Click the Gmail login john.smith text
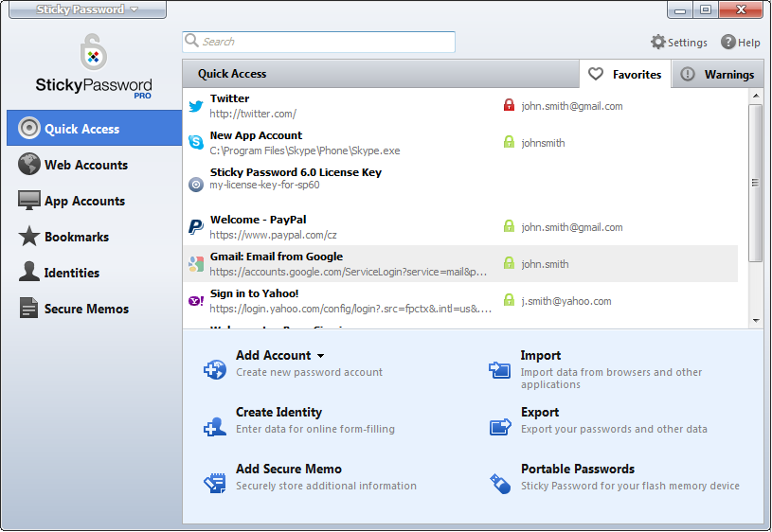Screen dimensions: 772x532 coord(545,264)
